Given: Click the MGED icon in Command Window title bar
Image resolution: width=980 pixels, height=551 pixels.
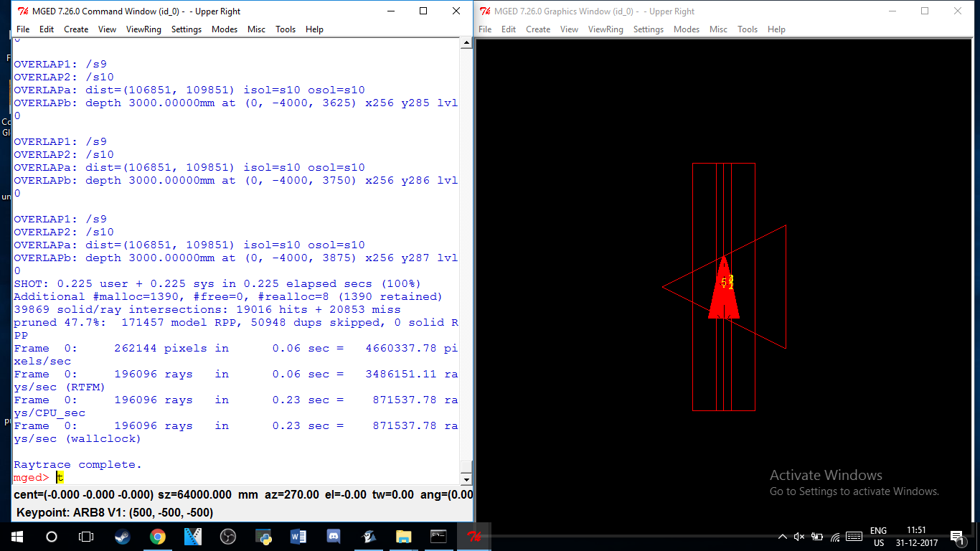Looking at the screenshot, I should point(23,11).
